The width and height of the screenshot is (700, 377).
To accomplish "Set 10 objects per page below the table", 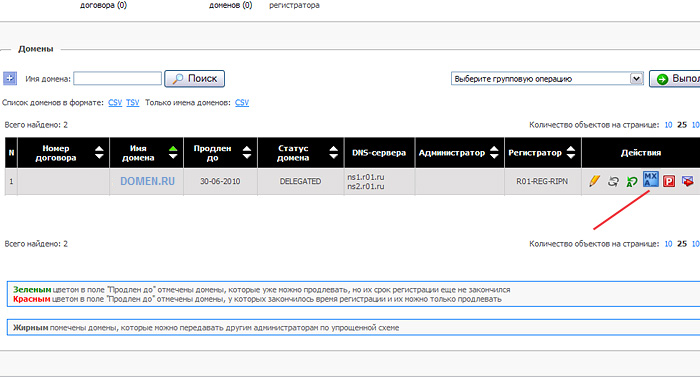I will [668, 244].
